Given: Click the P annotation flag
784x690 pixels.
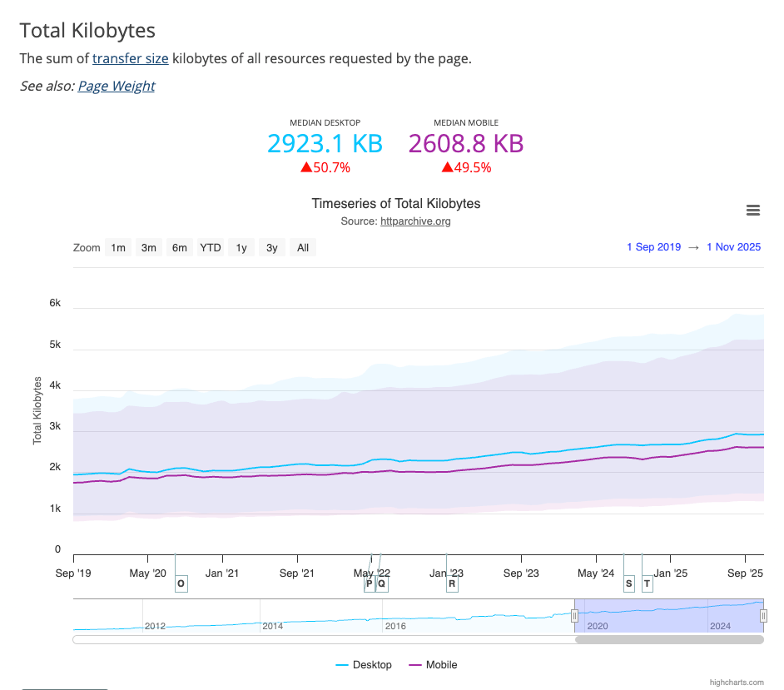Looking at the screenshot, I should [x=369, y=583].
